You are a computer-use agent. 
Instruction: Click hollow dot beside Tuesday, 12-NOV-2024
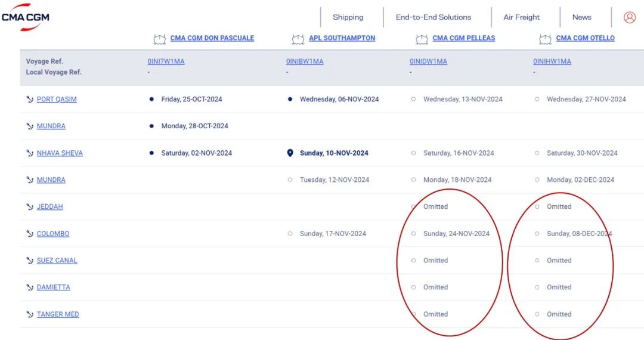pyautogui.click(x=290, y=180)
